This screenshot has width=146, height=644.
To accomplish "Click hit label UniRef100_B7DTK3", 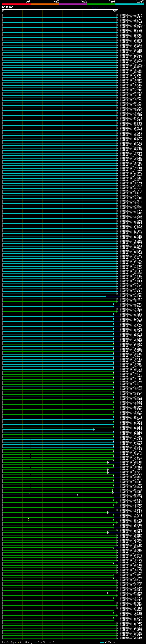I will [x=131, y=595].
